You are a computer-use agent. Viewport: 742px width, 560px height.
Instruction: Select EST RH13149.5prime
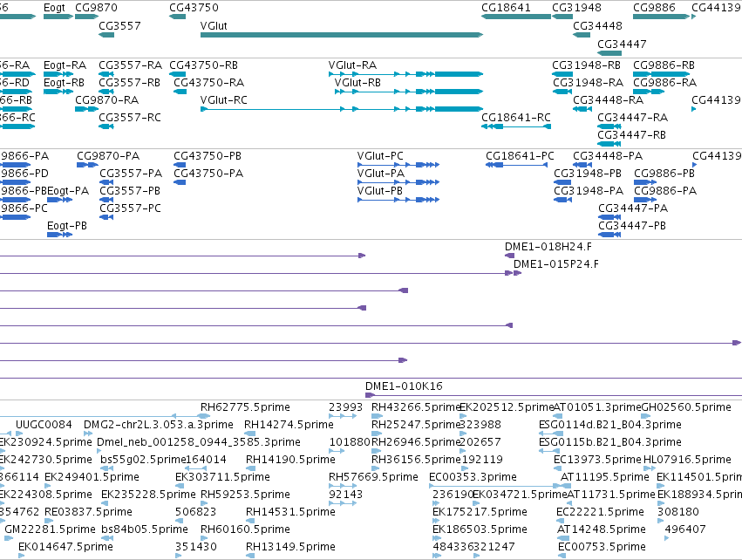tap(249, 556)
